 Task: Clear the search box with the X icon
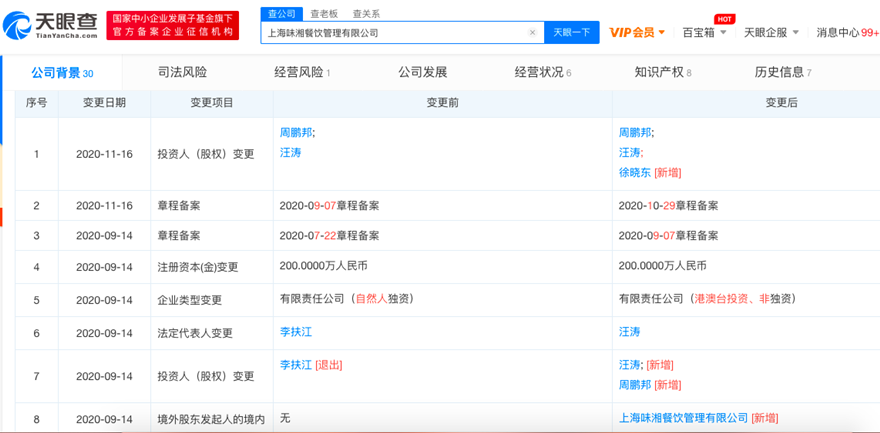tap(532, 33)
